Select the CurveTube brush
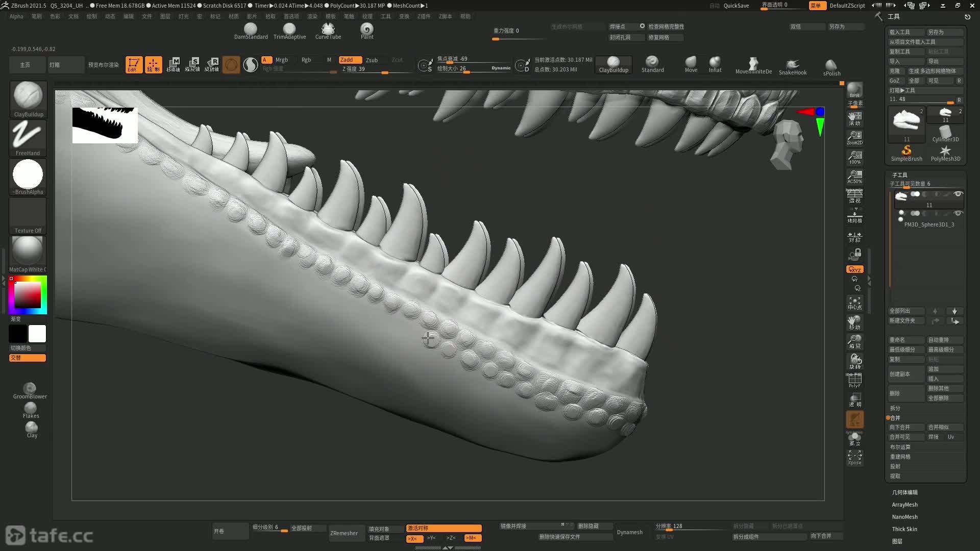The width and height of the screenshot is (980, 551). tap(328, 31)
